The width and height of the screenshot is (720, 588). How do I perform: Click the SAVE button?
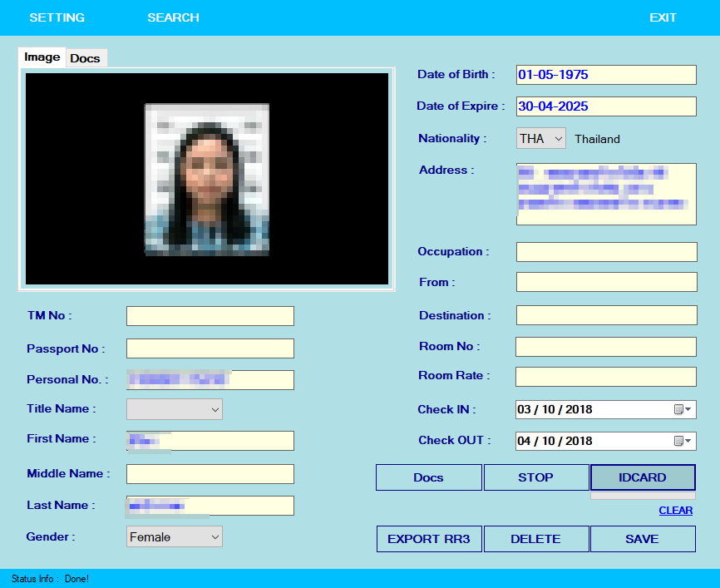[643, 539]
